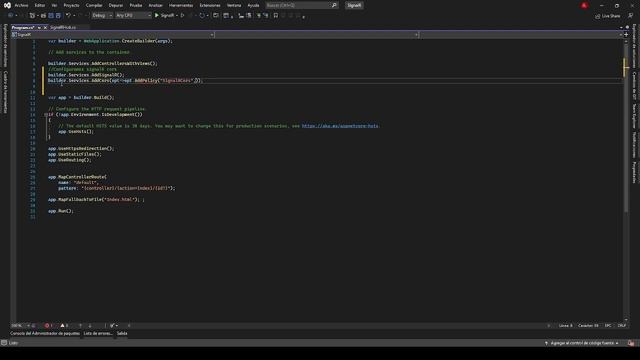Click the Save toolbar icon
This screenshot has height=360, width=640.
pyautogui.click(x=51, y=16)
